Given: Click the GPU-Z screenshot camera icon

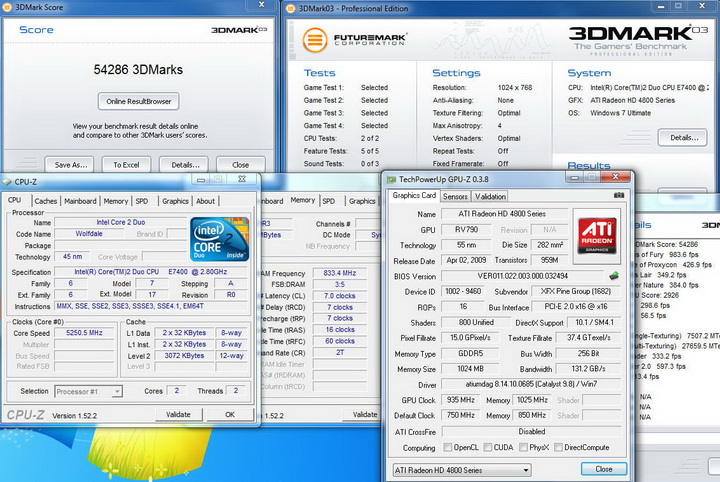Looking at the screenshot, I should pos(619,196).
